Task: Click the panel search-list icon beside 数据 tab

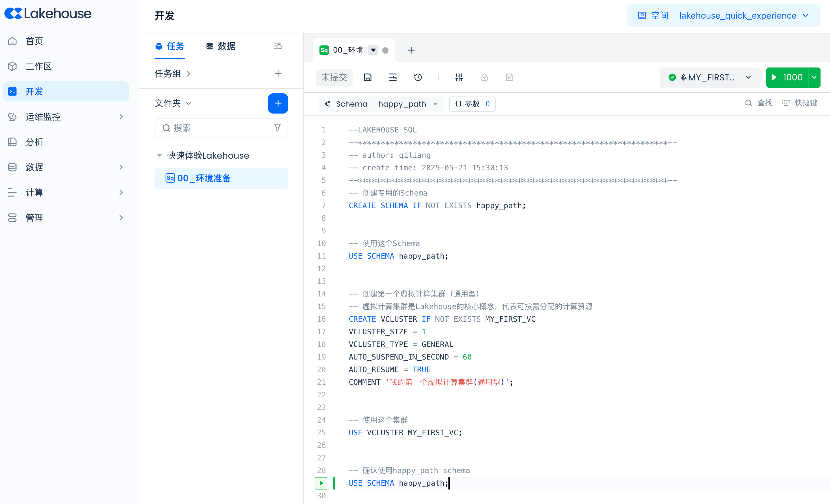Action: point(278,46)
